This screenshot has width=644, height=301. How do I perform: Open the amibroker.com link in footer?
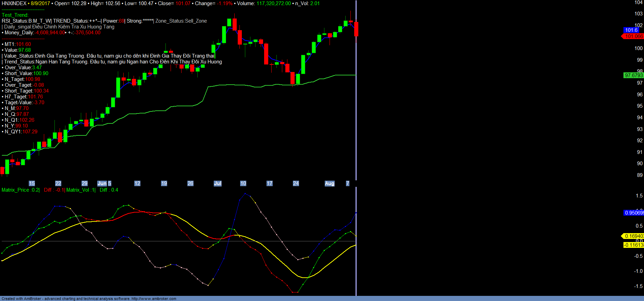tap(154, 299)
